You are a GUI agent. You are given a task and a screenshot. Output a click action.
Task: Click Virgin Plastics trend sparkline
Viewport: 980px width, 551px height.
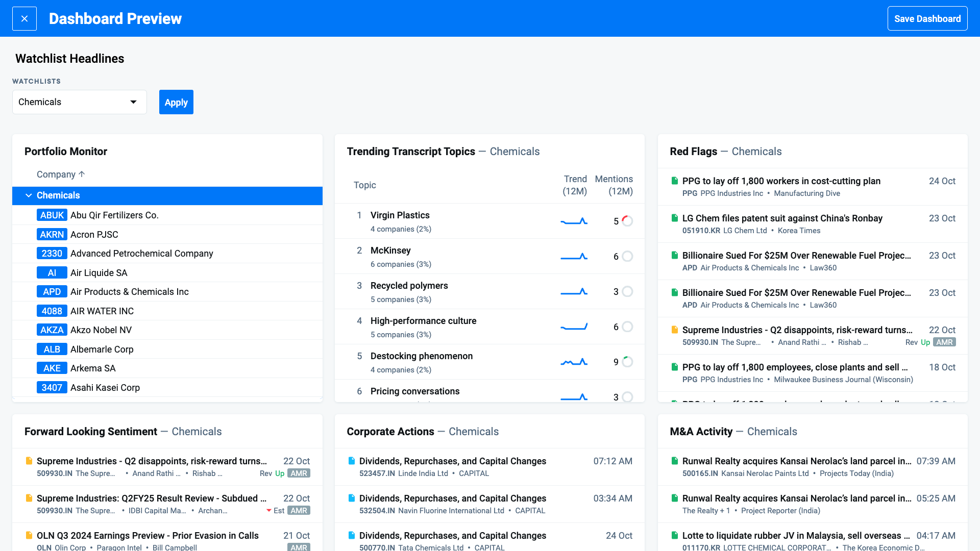pyautogui.click(x=574, y=221)
